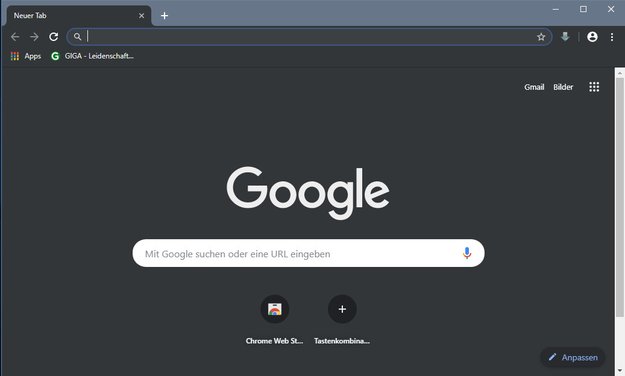Click the Chrome Web St... label
Viewport: 625px width, 376px height.
274,341
